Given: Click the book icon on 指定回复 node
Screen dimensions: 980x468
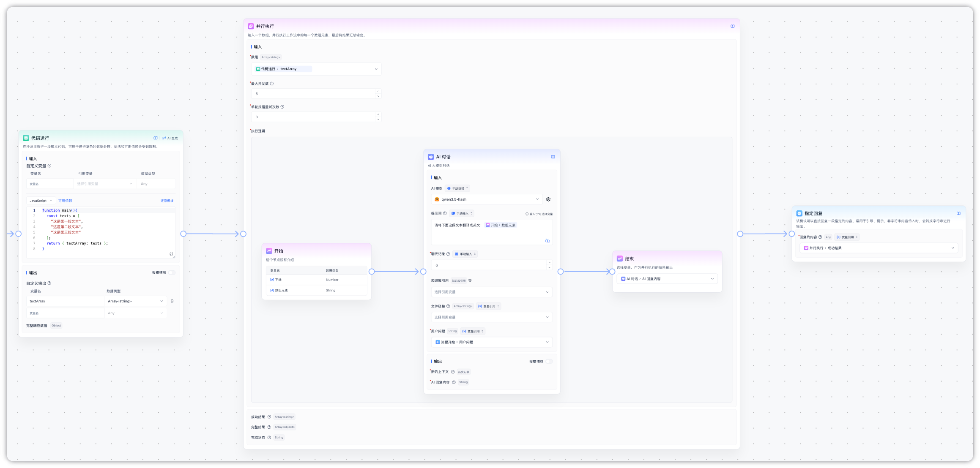Looking at the screenshot, I should coord(958,213).
